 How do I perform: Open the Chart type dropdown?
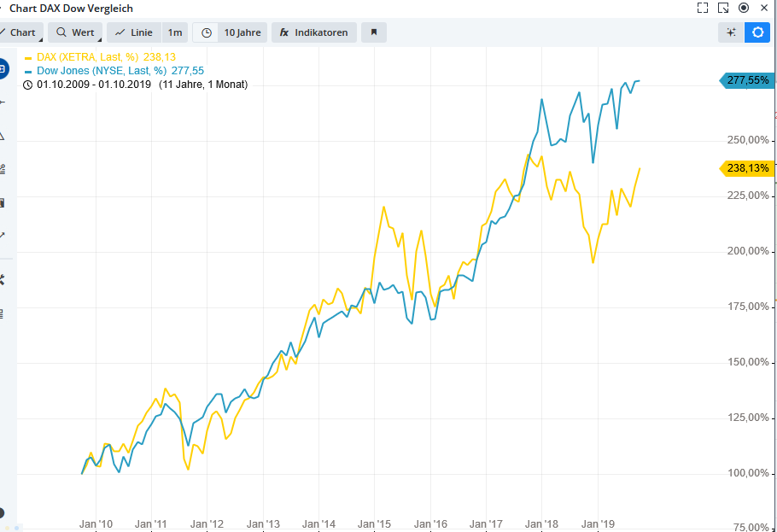tap(20, 32)
